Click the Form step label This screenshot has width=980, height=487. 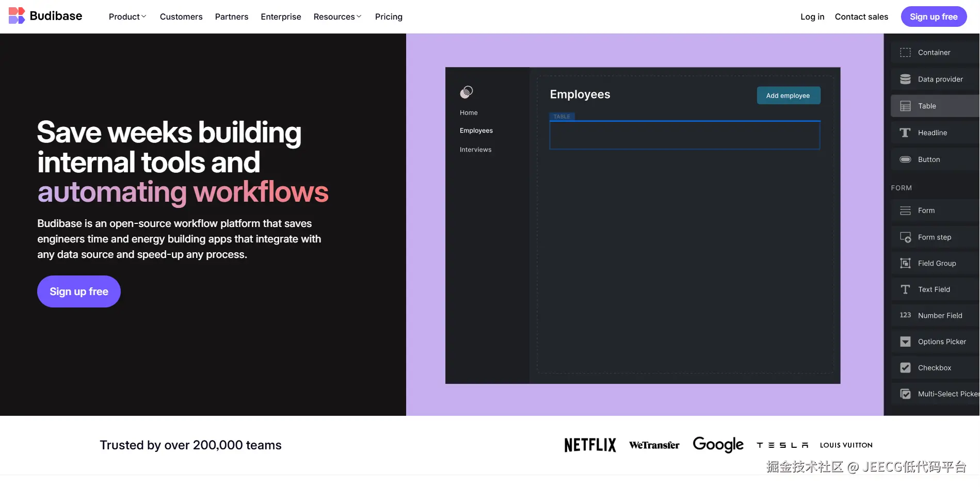(935, 237)
